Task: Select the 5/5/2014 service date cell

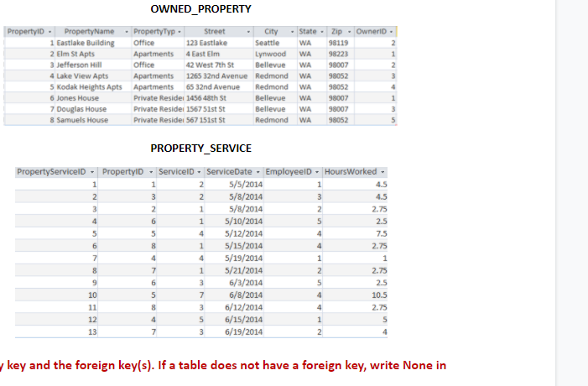Action: [234, 184]
